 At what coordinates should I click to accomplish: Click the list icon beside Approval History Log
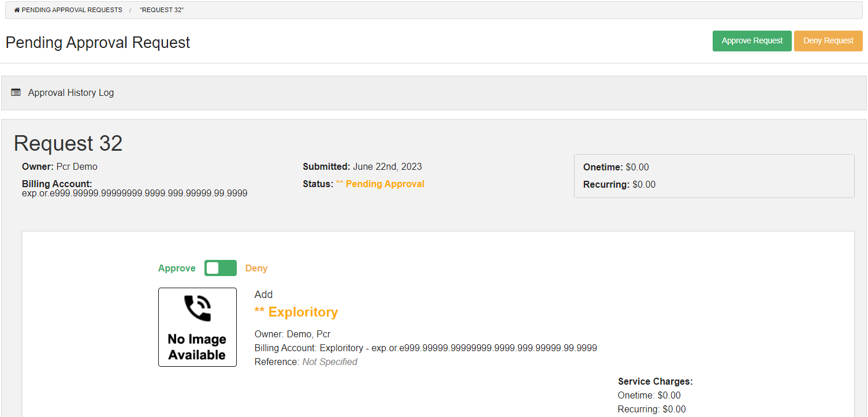click(16, 92)
